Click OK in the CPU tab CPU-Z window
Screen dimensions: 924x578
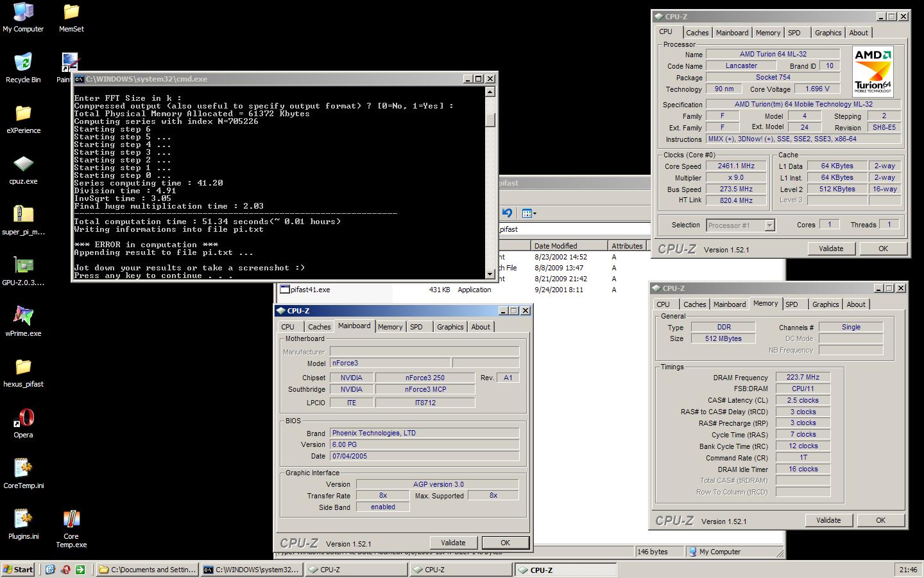pos(883,249)
